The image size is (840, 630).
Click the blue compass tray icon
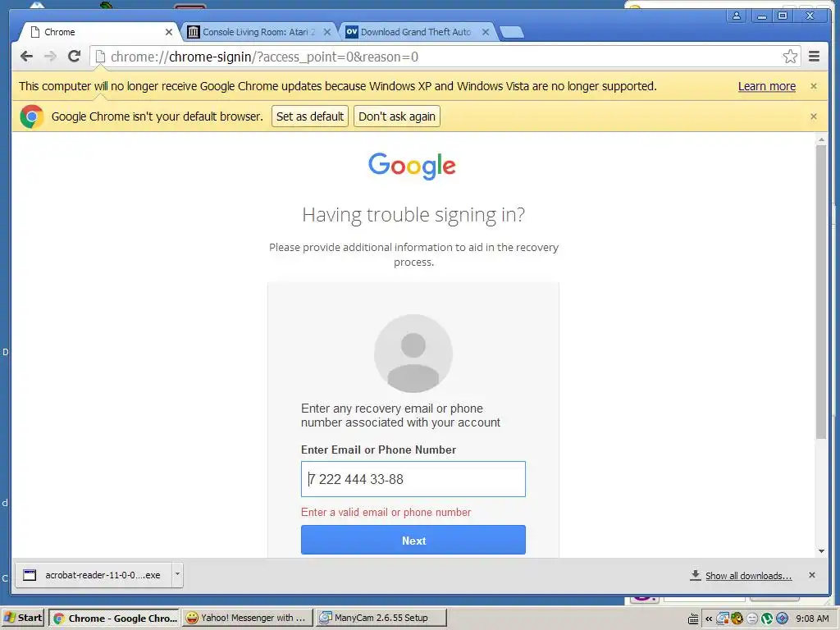[x=782, y=619]
